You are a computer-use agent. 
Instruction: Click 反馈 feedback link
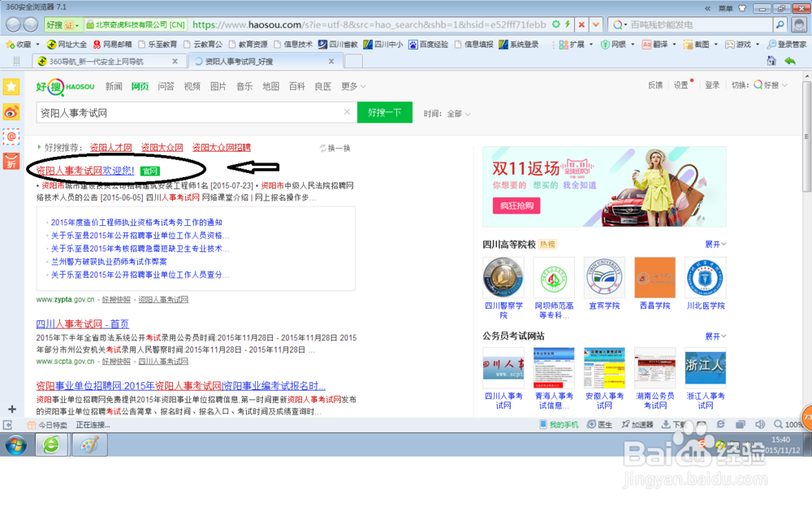coord(655,85)
